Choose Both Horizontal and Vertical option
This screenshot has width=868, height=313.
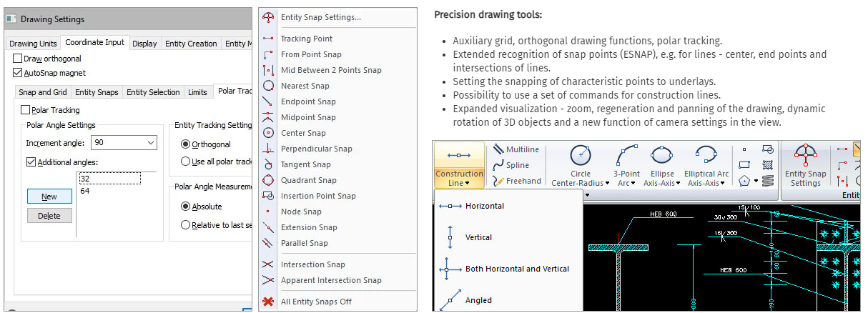[516, 269]
